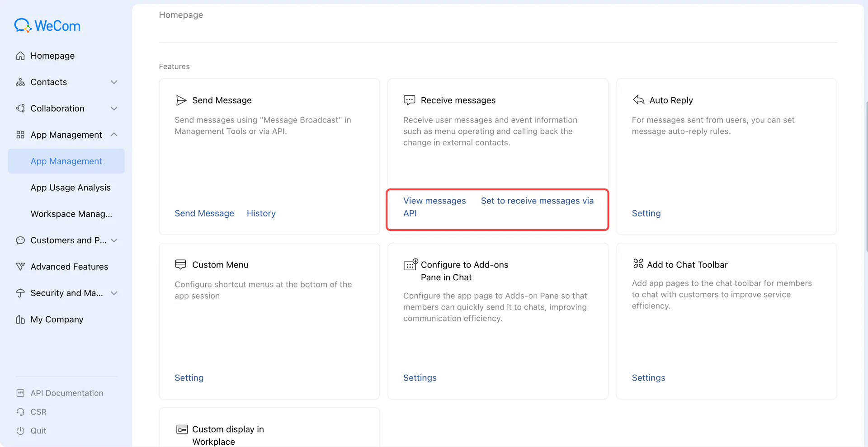Expand the Customers and P... chevron
The width and height of the screenshot is (868, 447).
114,240
